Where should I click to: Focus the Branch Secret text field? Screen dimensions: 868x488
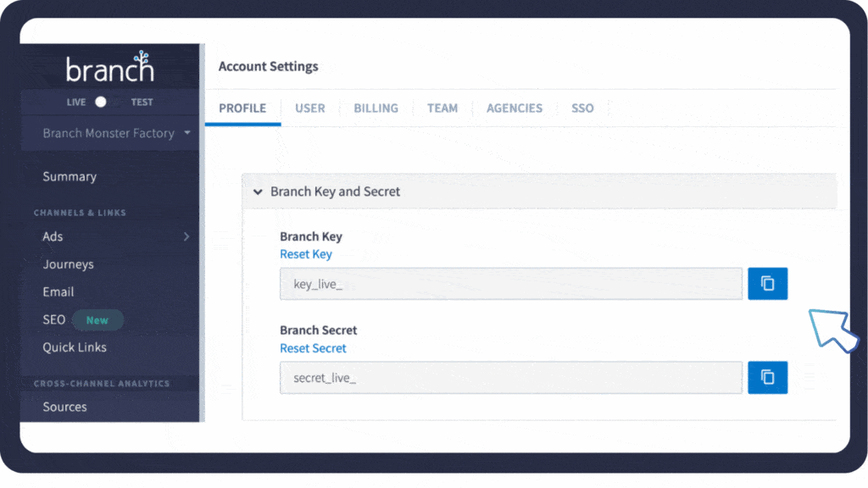coord(511,378)
